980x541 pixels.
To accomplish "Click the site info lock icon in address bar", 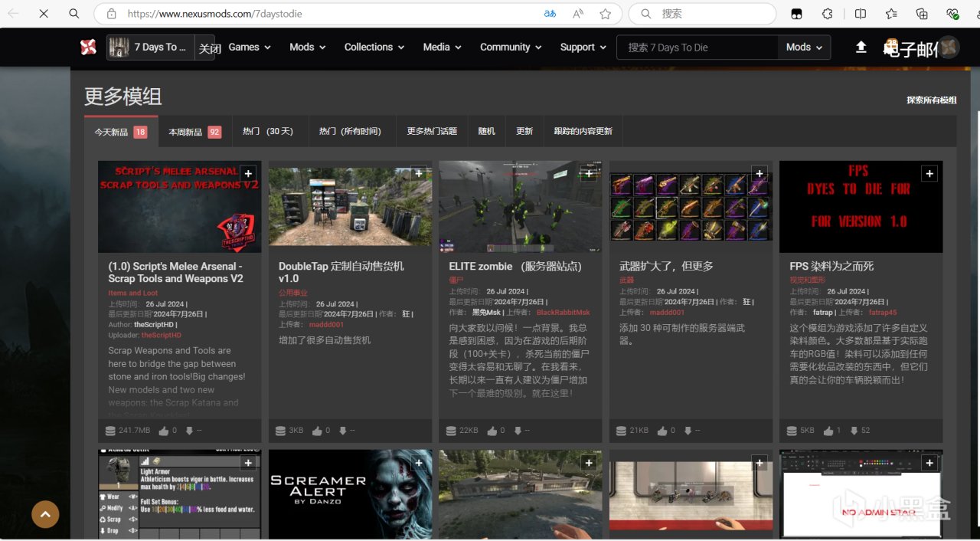I will coord(112,14).
